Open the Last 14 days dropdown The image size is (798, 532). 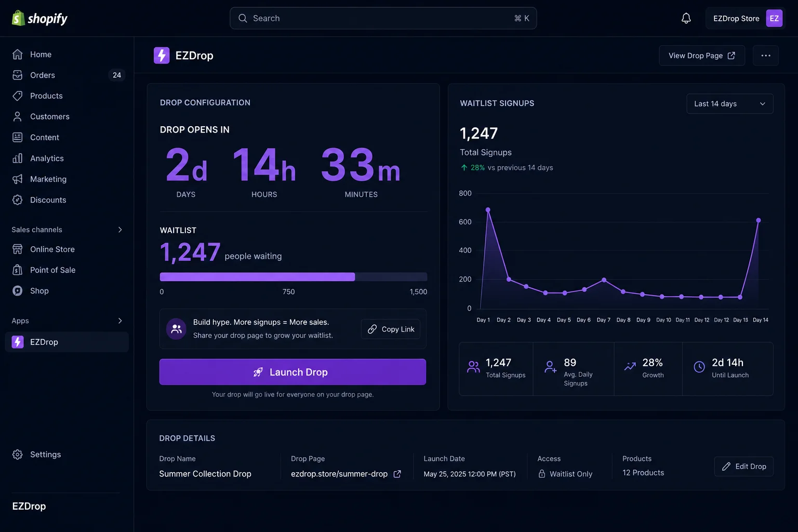point(729,103)
